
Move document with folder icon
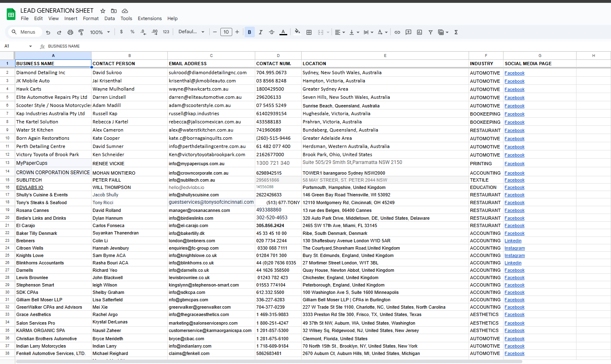pyautogui.click(x=114, y=11)
